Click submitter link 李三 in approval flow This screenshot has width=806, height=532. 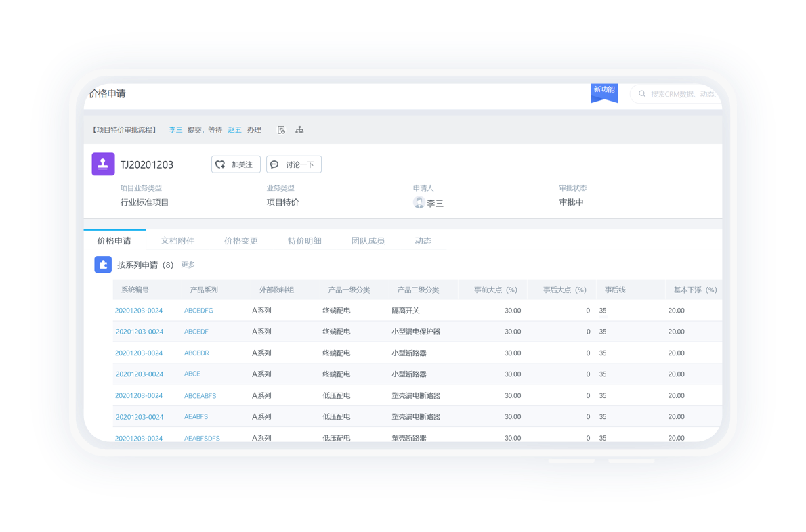tap(175, 130)
